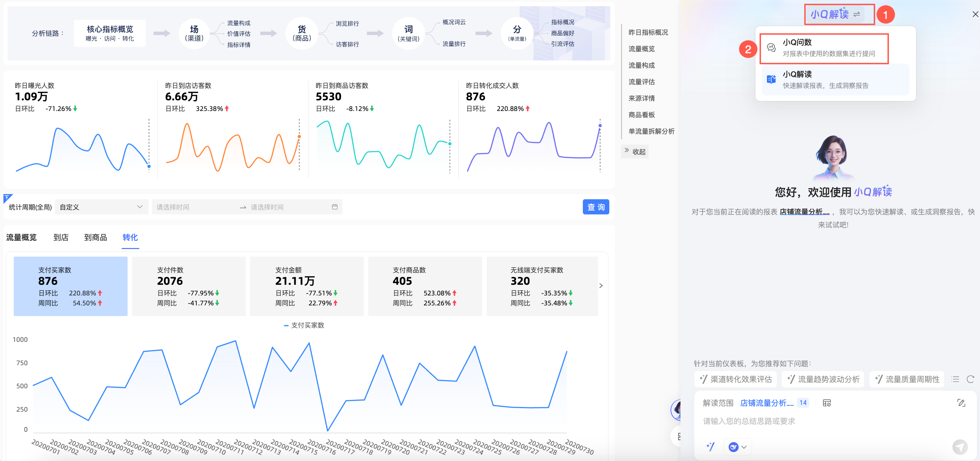Image resolution: width=980 pixels, height=461 pixels.
Task: Click the calendar icon in date range picker
Action: point(334,207)
